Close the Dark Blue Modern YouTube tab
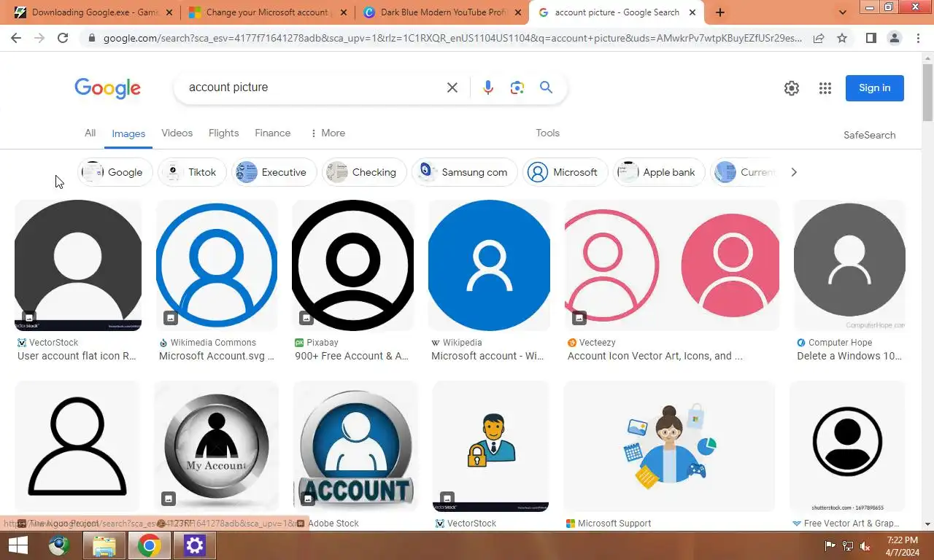934x560 pixels. (518, 12)
